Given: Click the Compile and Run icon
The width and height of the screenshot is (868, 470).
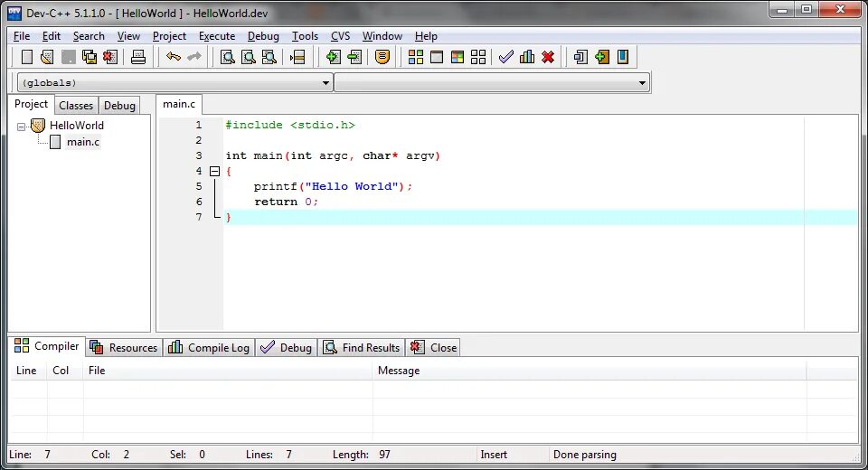Looking at the screenshot, I should [458, 57].
